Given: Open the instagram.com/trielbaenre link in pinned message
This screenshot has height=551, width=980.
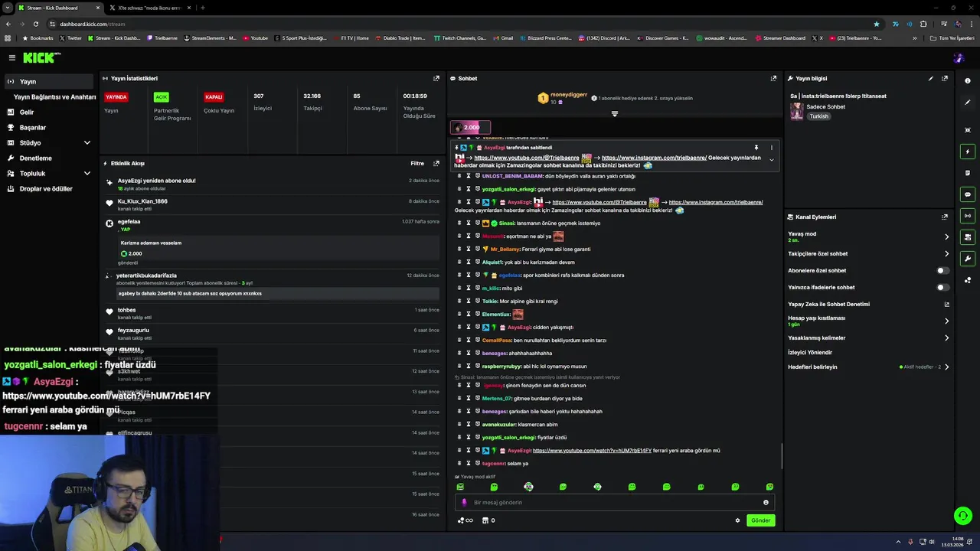Looking at the screenshot, I should 654,158.
